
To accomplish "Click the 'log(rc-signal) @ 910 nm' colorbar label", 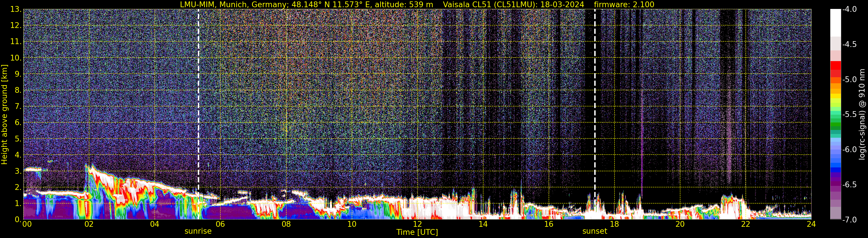I will pos(862,114).
